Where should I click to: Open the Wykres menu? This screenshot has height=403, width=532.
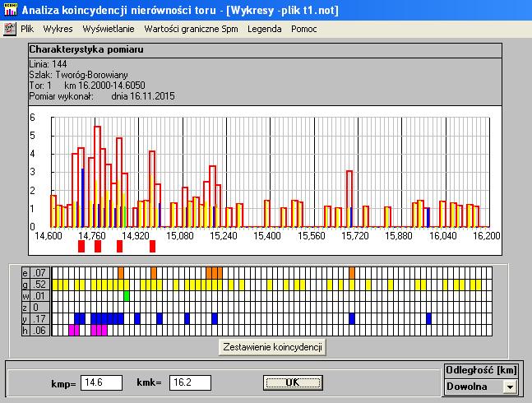58,29
